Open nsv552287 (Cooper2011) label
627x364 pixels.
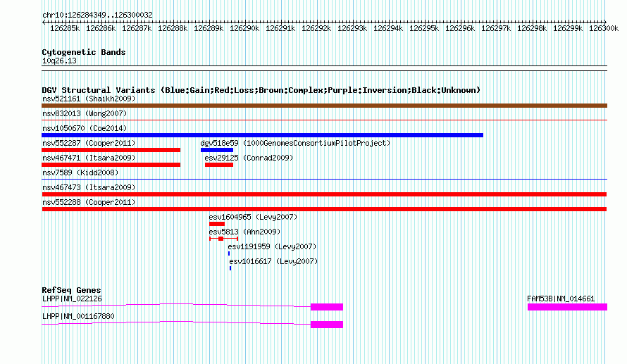89,143
